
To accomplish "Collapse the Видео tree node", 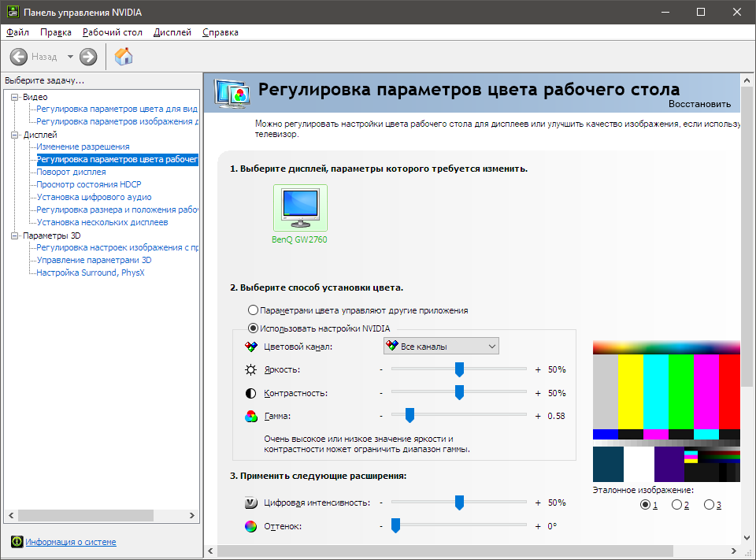I will tap(15, 97).
